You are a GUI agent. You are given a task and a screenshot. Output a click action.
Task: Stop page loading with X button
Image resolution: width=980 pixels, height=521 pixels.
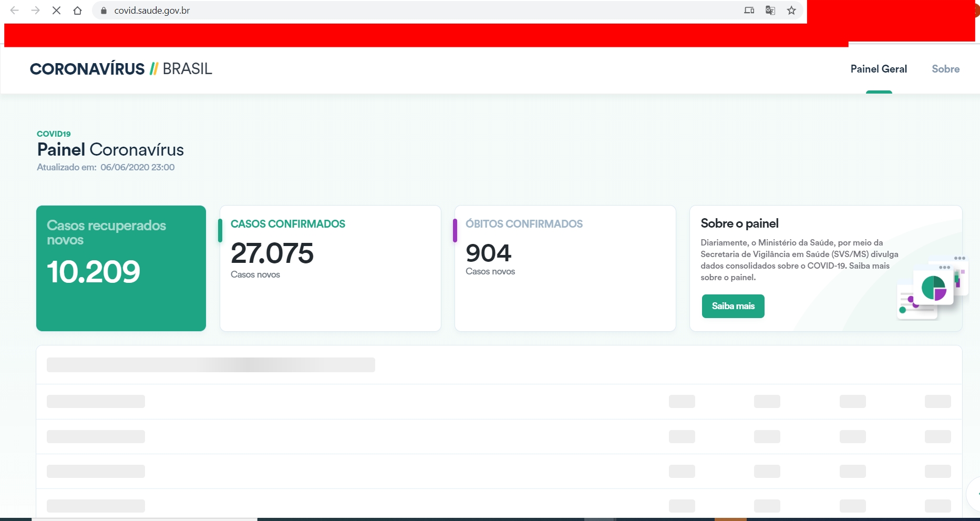pos(56,11)
